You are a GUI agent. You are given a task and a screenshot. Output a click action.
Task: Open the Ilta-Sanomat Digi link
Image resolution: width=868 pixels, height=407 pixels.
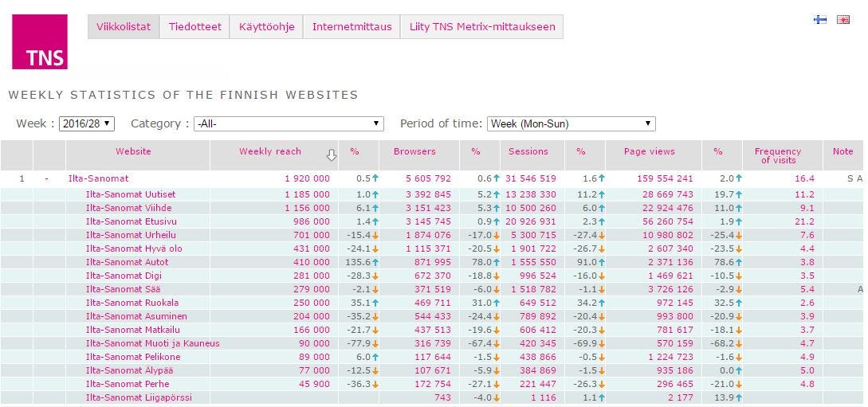point(124,276)
